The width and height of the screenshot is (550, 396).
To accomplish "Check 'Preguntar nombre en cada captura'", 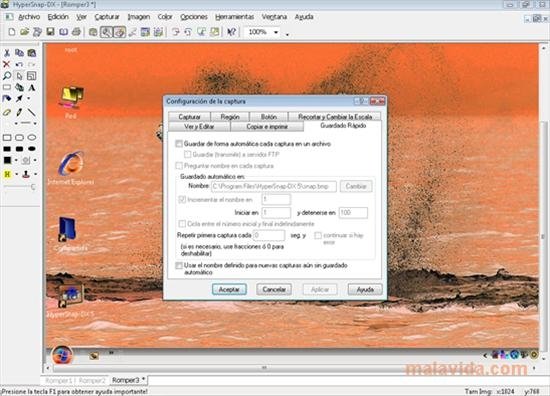I will coord(179,166).
